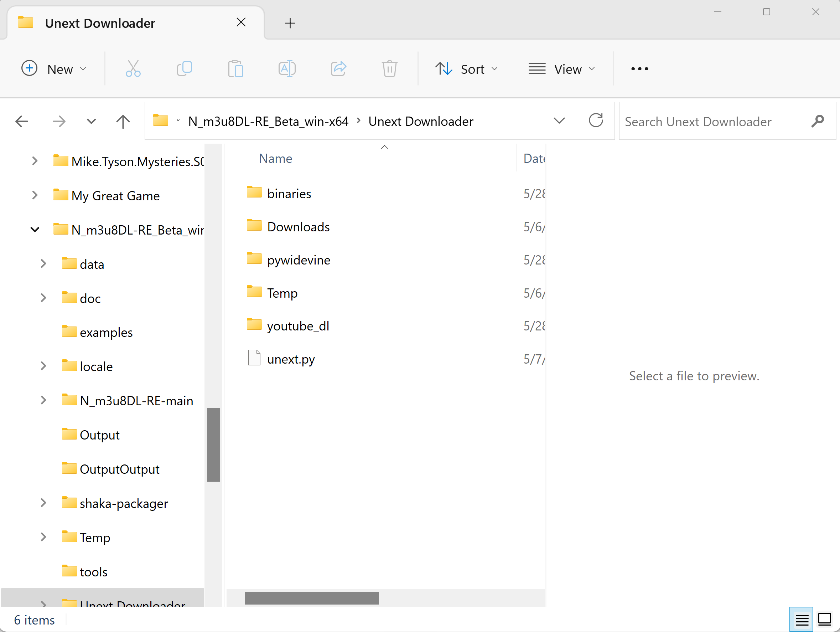Viewport: 840px width, 632px height.
Task: Click the Search Unext Downloader field
Action: coord(714,122)
